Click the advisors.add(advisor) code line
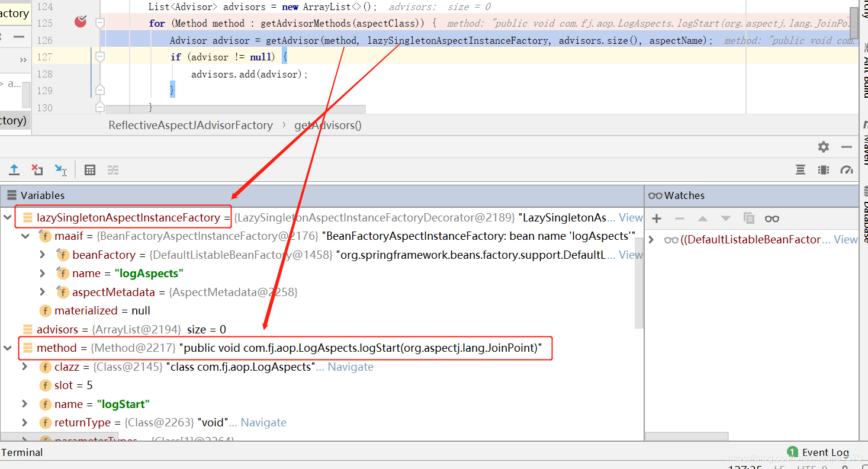Screen dimensions: 868x469 pyautogui.click(x=249, y=74)
